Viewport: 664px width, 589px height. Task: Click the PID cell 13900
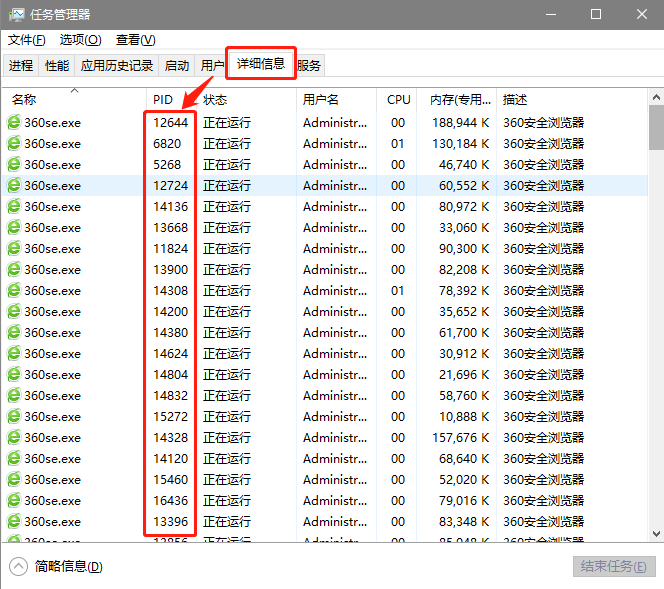[x=170, y=269]
